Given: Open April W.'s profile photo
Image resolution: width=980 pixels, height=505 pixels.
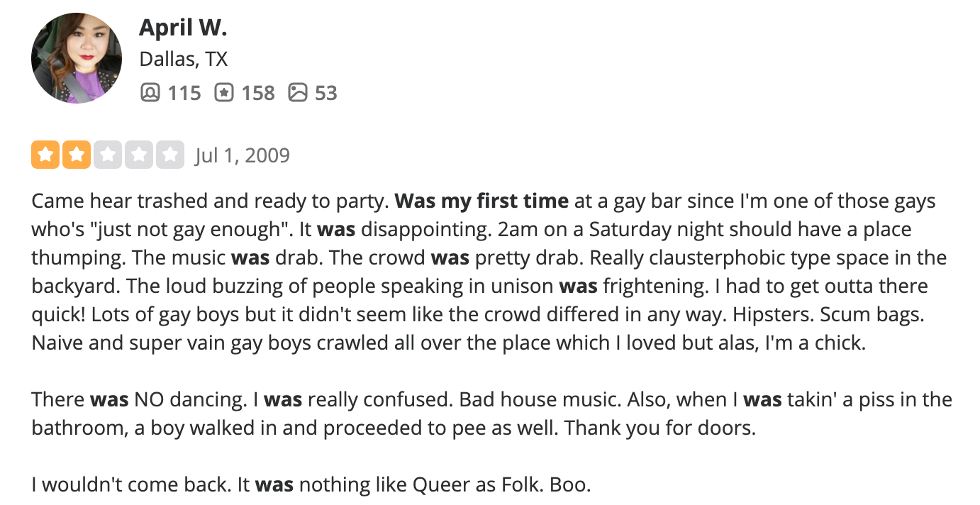Looking at the screenshot, I should pyautogui.click(x=77, y=58).
